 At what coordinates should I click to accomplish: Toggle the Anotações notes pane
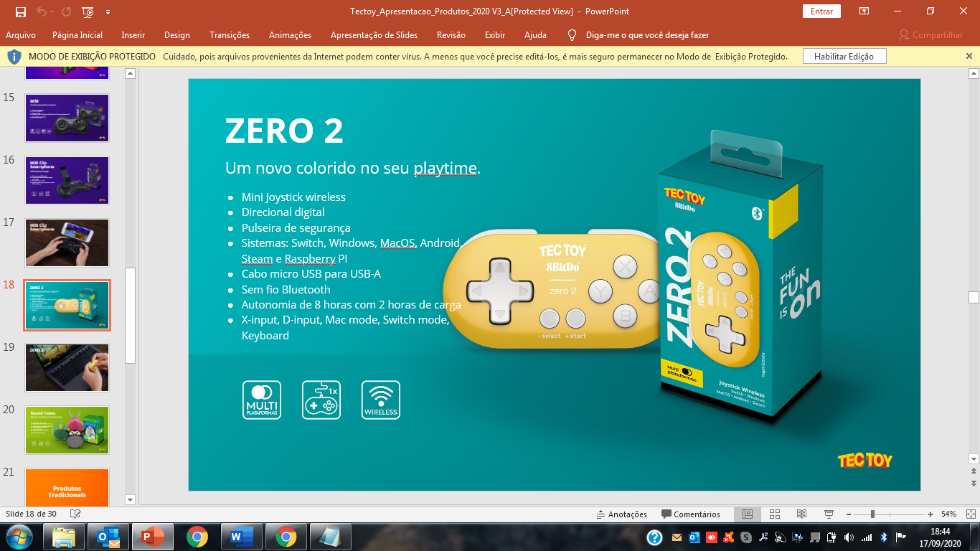(x=621, y=514)
